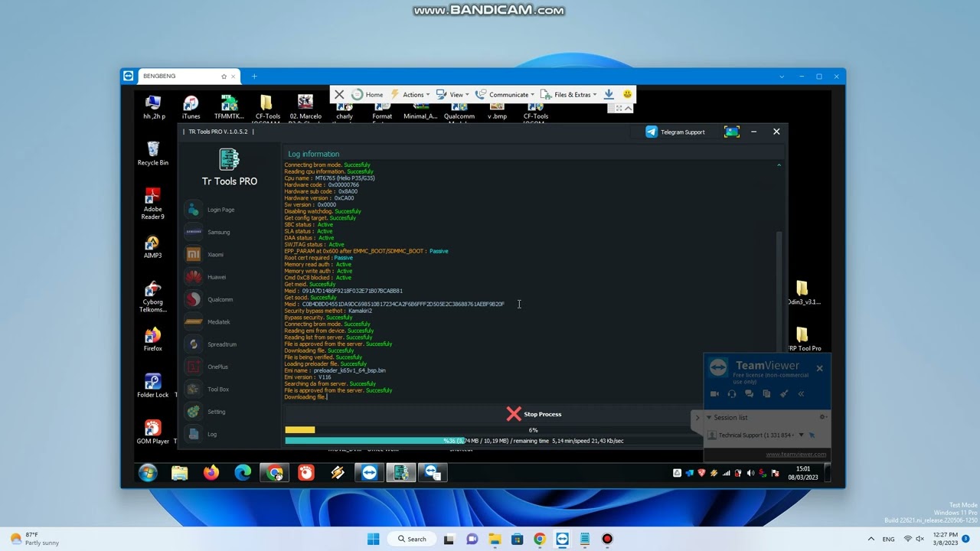980x551 pixels.
Task: Click file box icon in TeamViewer panel
Action: click(x=766, y=394)
